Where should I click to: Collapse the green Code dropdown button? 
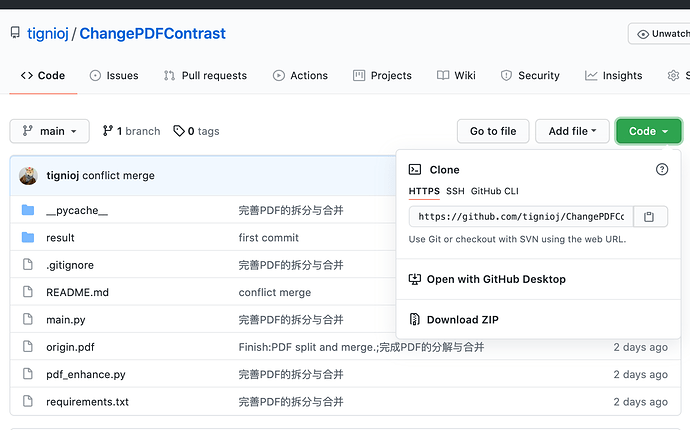pyautogui.click(x=649, y=131)
